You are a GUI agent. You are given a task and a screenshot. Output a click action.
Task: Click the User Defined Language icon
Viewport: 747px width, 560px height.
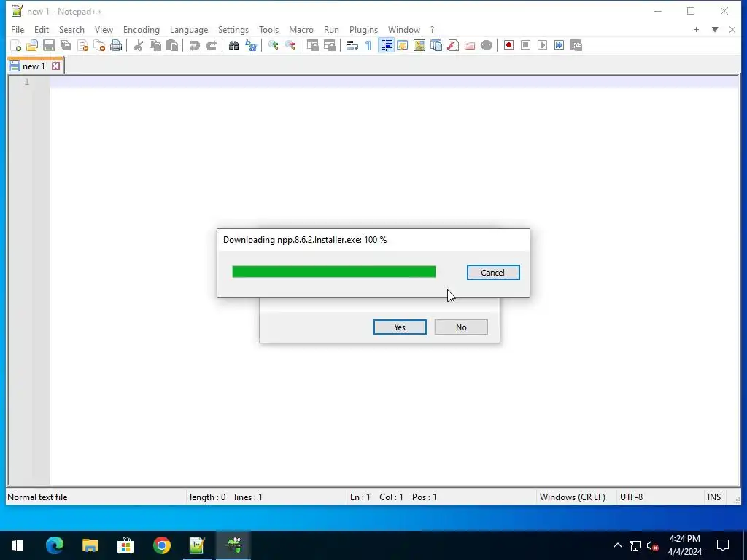click(x=403, y=45)
